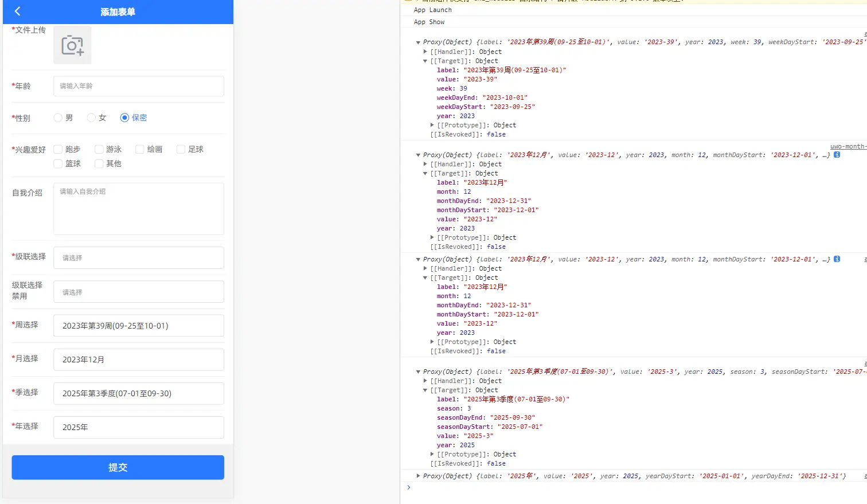Image resolution: width=867 pixels, height=504 pixels.
Task: Select the 保密 radio option
Action: 124,118
